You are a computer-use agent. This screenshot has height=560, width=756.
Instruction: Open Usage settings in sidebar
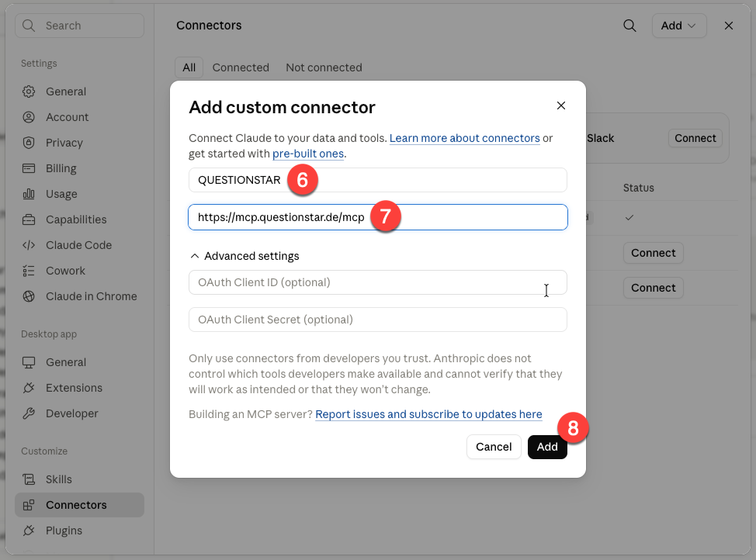click(x=79, y=194)
